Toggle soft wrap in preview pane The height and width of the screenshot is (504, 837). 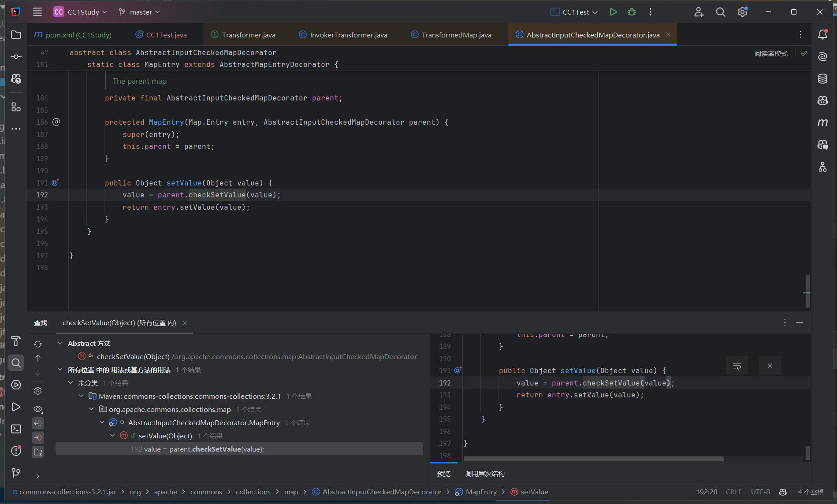tap(737, 366)
